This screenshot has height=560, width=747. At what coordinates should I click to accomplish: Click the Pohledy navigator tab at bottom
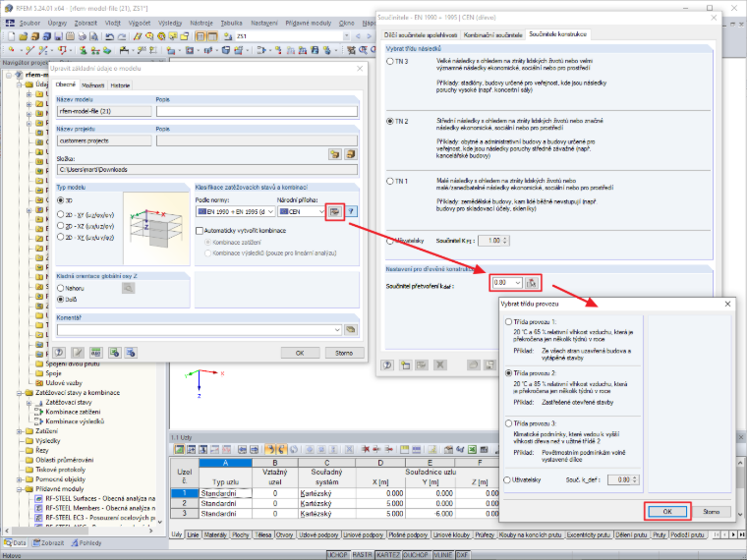pyautogui.click(x=86, y=543)
